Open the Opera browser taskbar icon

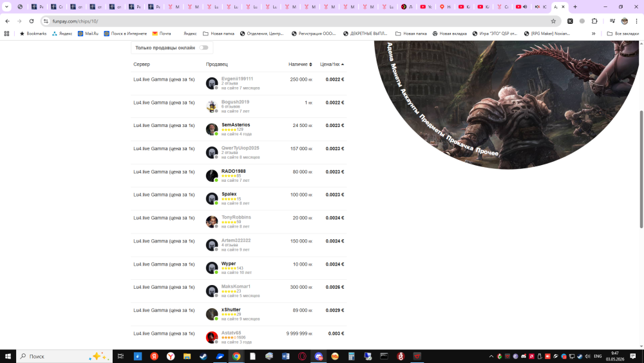click(x=302, y=356)
